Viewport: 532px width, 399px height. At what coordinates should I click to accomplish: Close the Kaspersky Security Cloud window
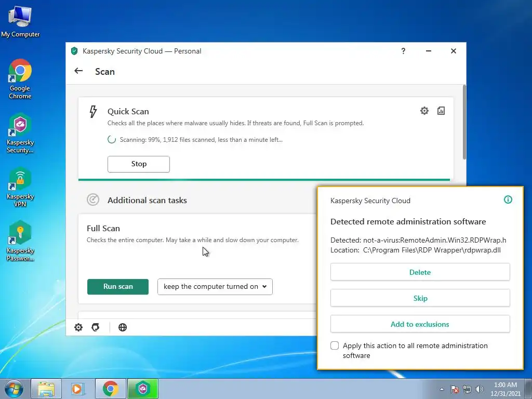pos(453,51)
